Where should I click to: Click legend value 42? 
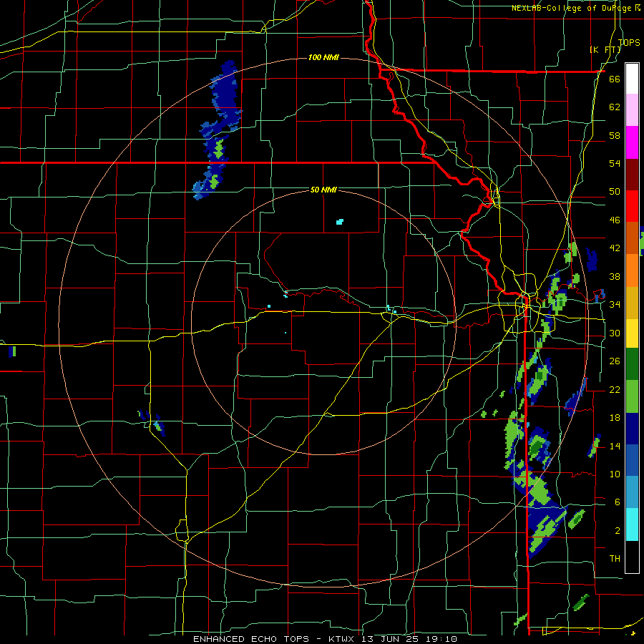[615, 248]
